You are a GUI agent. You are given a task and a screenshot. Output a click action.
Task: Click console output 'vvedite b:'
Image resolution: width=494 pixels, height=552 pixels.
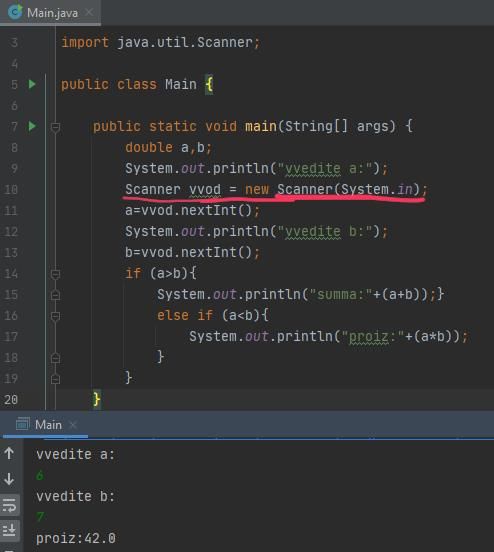tap(76, 496)
